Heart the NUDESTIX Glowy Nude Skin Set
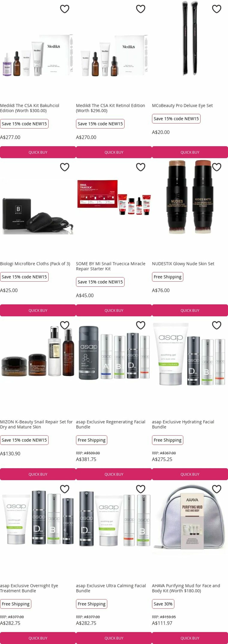228x644 pixels. 216,167
